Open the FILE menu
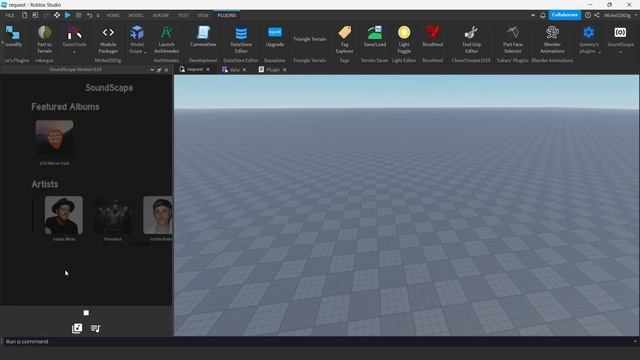 point(10,15)
